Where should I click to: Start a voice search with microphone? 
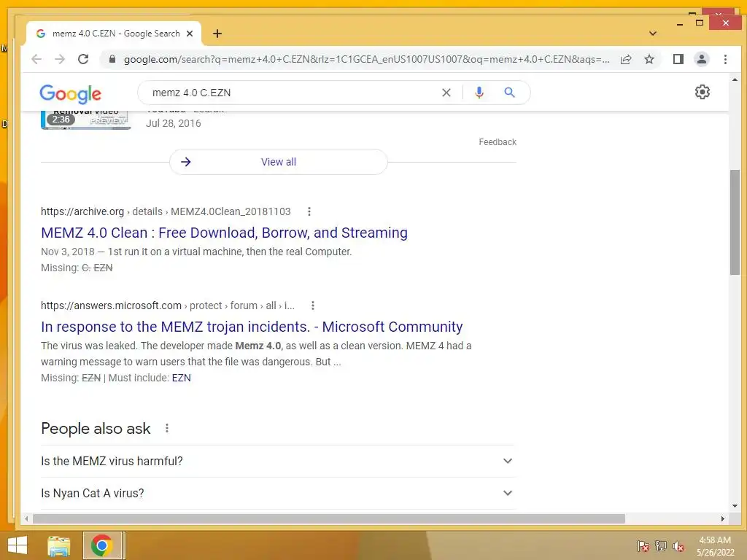point(479,93)
